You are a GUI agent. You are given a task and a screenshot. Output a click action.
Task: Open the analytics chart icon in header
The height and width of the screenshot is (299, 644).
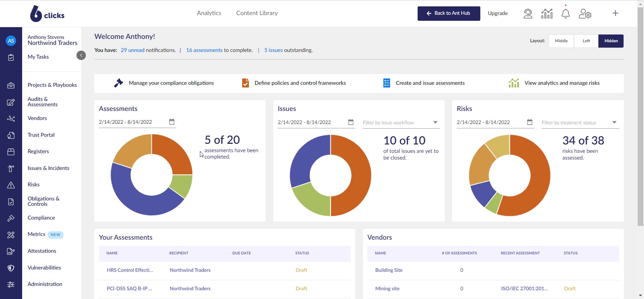pyautogui.click(x=547, y=14)
